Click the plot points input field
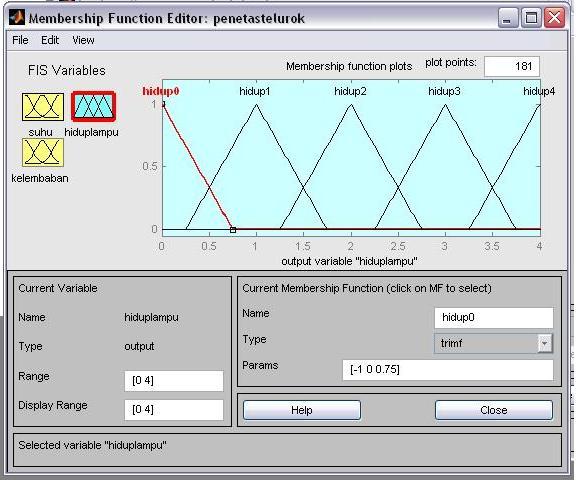 (512, 66)
